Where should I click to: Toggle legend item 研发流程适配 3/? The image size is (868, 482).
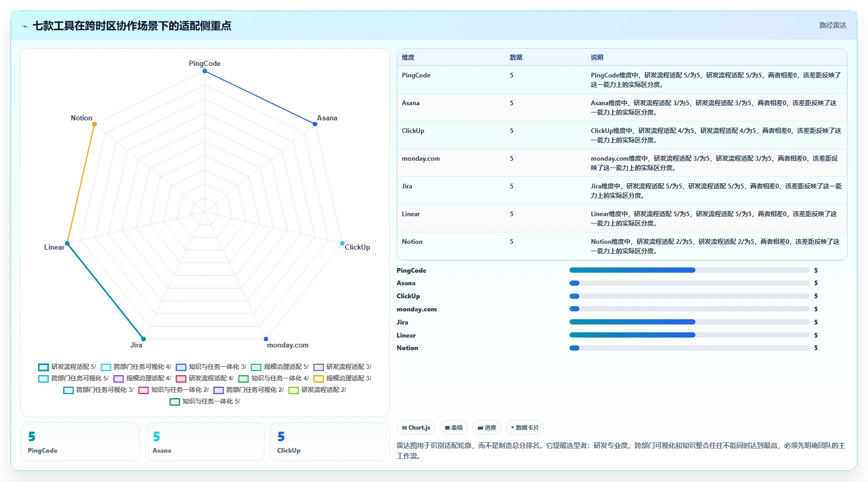tap(342, 367)
